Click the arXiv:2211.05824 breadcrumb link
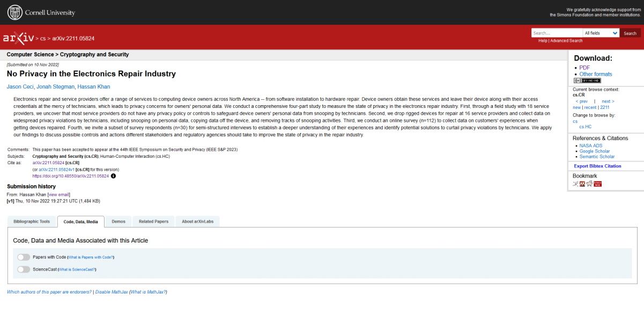The image size is (644, 322). point(73,39)
